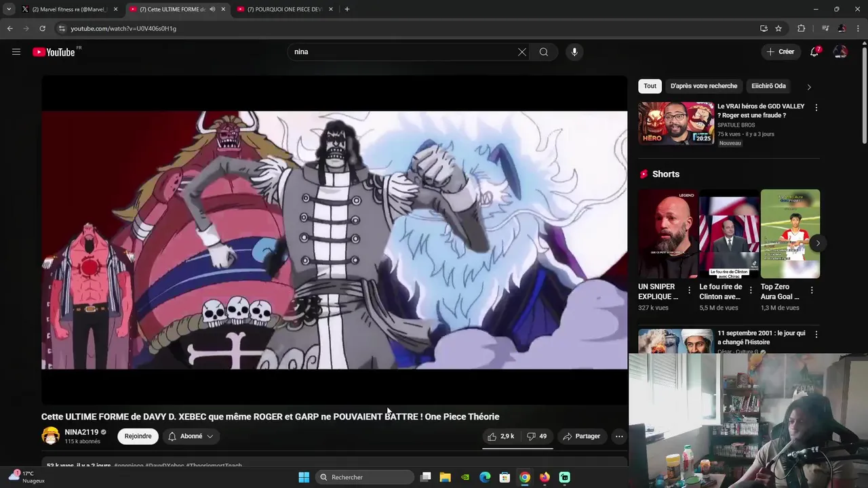Select the Eiichirō Oda chip
Image resolution: width=868 pixels, height=488 pixels.
(x=768, y=86)
